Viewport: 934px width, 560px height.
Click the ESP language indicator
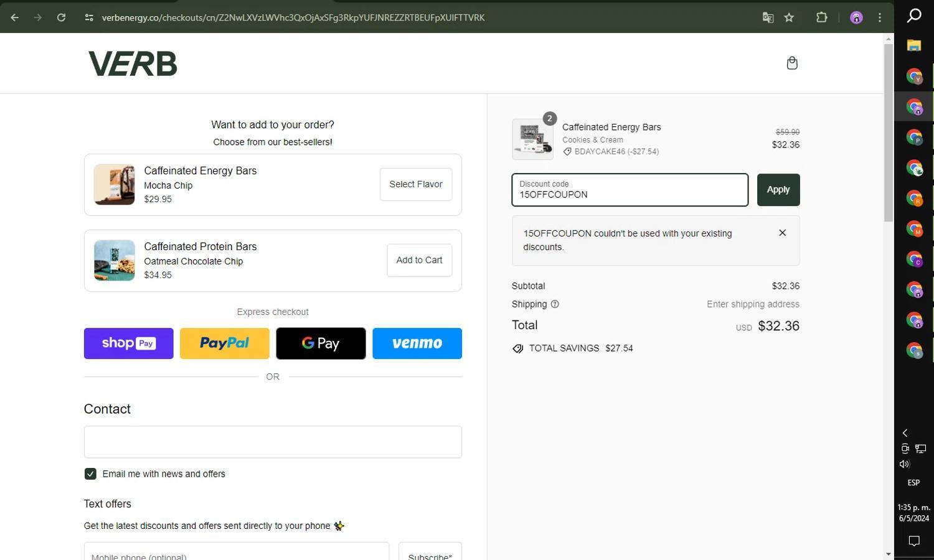913,483
